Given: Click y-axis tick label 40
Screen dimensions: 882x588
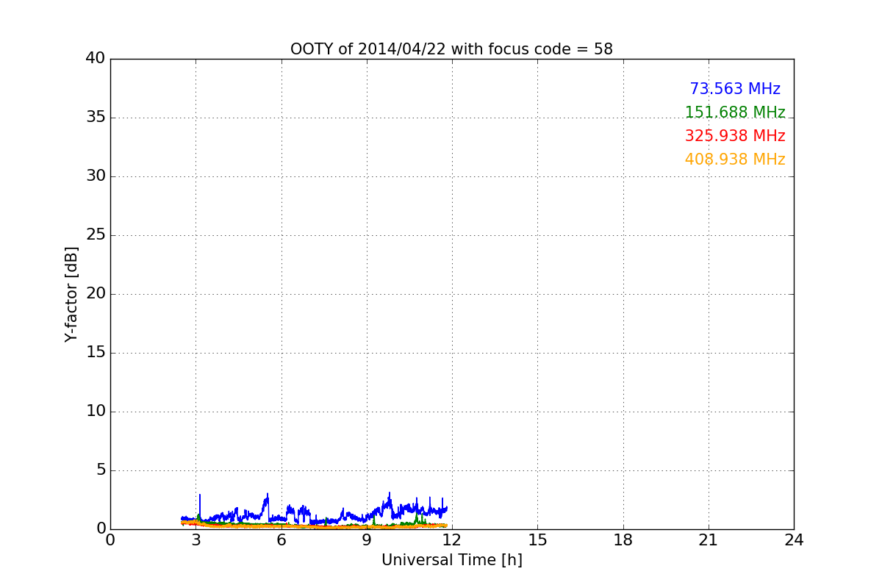Looking at the screenshot, I should (96, 58).
